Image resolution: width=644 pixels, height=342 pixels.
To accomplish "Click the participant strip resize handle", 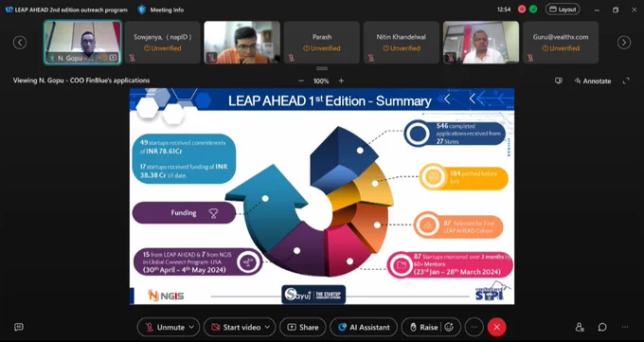I will click(x=322, y=68).
